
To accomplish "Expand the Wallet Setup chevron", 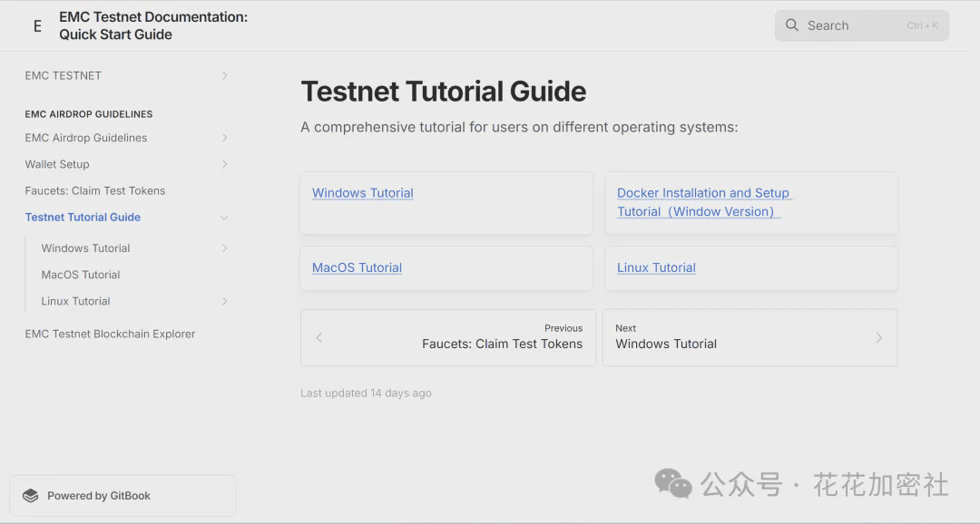I will pyautogui.click(x=224, y=164).
